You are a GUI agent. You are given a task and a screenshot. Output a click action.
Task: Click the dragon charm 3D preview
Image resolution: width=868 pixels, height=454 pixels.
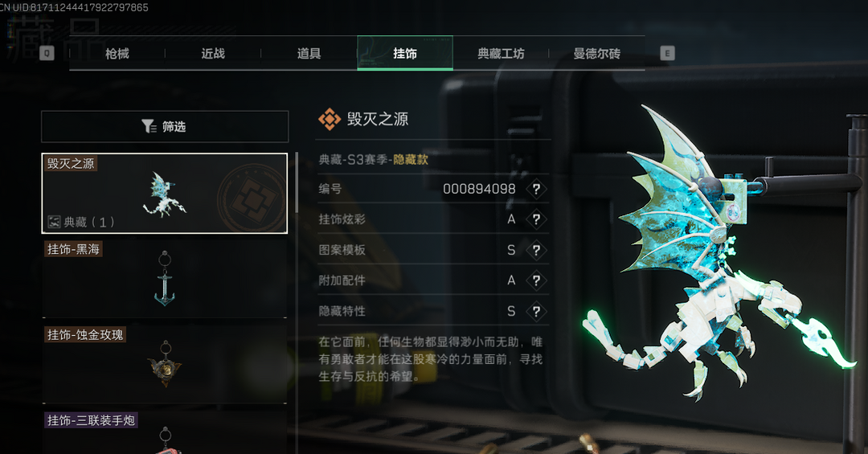[x=719, y=255]
